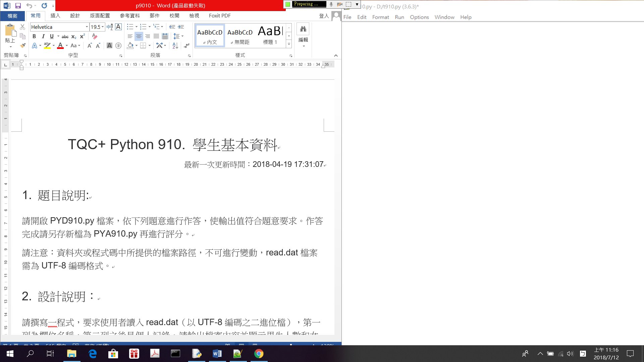Click the Grow Font icon
Viewport: 644px width, 362px height.
(90, 46)
